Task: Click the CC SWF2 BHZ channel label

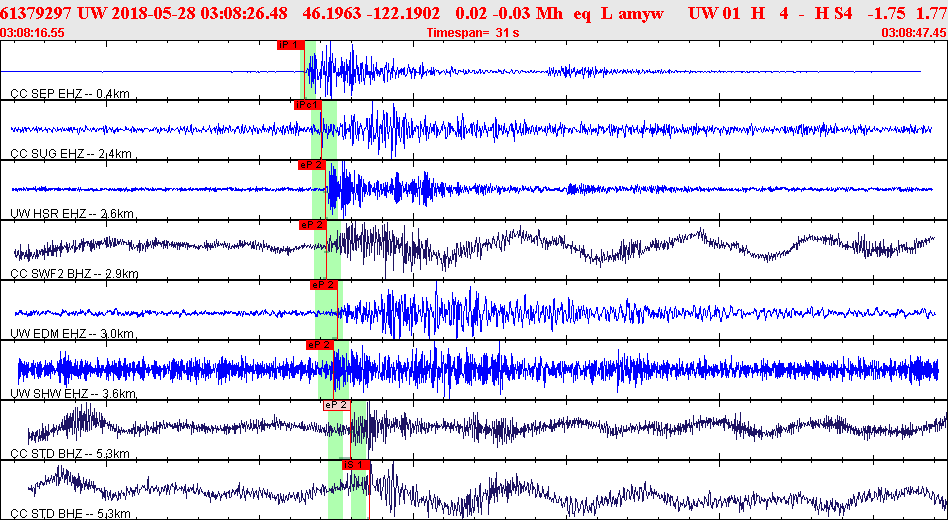Action: [x=74, y=274]
